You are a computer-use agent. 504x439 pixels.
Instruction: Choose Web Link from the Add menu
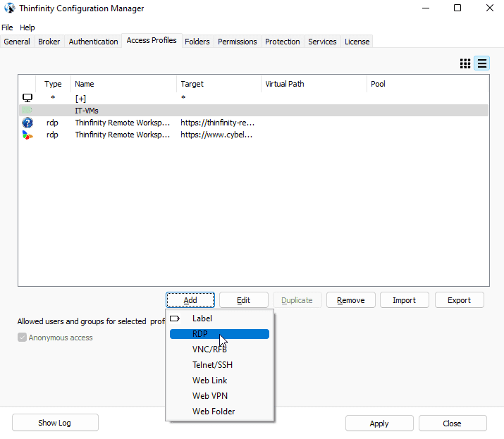pos(219,381)
